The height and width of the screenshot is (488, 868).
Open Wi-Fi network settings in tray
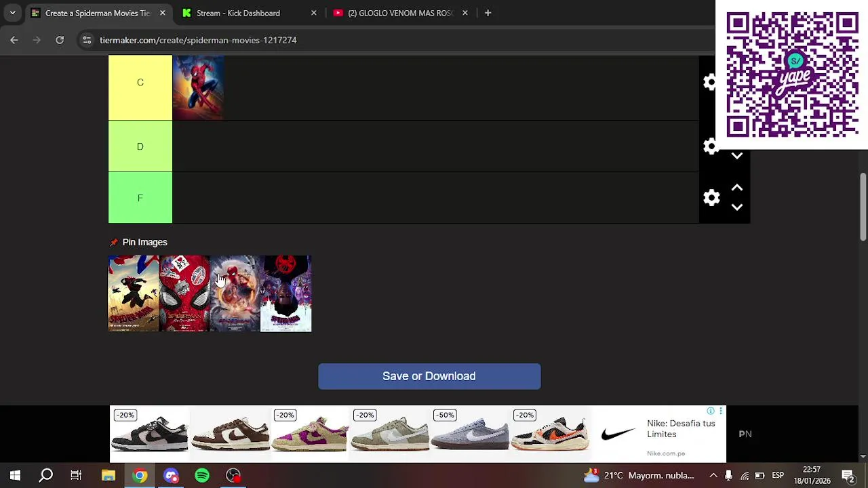745,475
